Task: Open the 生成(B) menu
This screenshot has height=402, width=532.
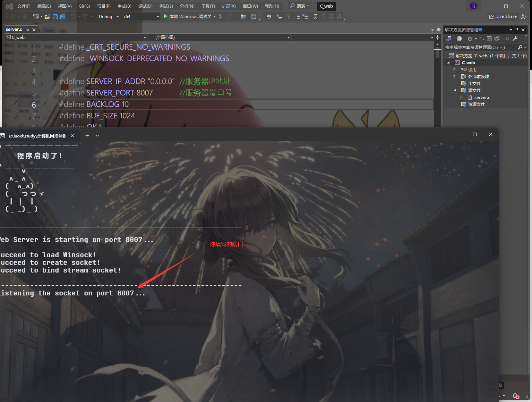Action: point(124,6)
